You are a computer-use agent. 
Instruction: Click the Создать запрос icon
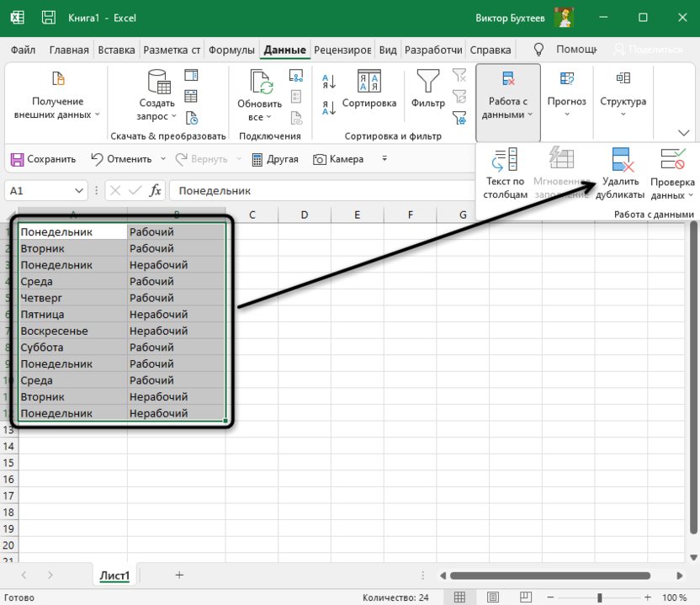click(159, 82)
